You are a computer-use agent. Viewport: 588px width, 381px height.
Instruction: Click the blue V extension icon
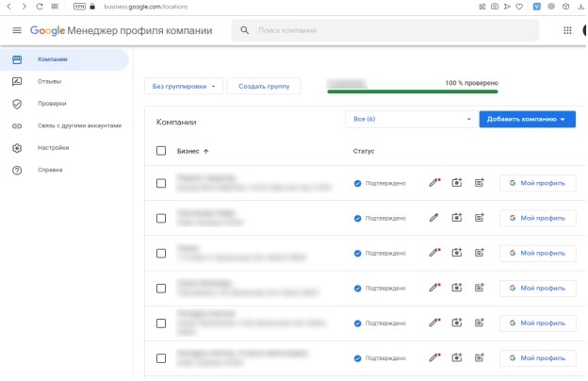click(x=536, y=7)
